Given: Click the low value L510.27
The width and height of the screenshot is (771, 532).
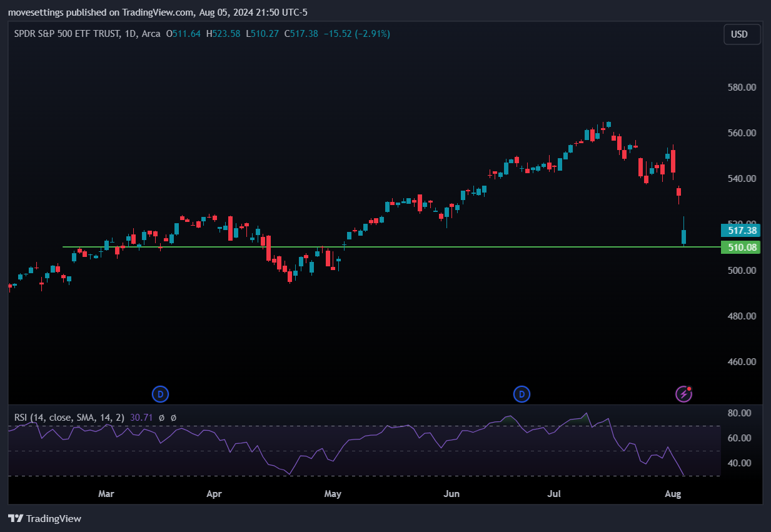Looking at the screenshot, I should tap(262, 34).
